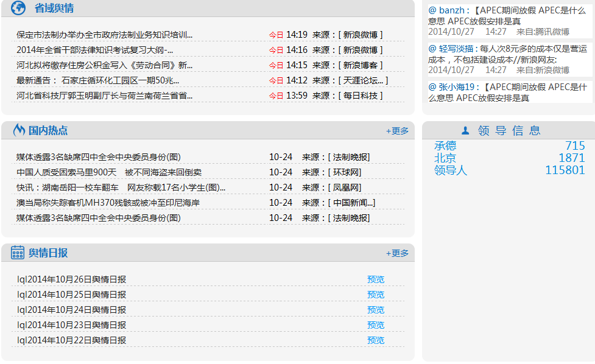Open 河北拟将缴存住房公积金 news headline

pyautogui.click(x=104, y=65)
